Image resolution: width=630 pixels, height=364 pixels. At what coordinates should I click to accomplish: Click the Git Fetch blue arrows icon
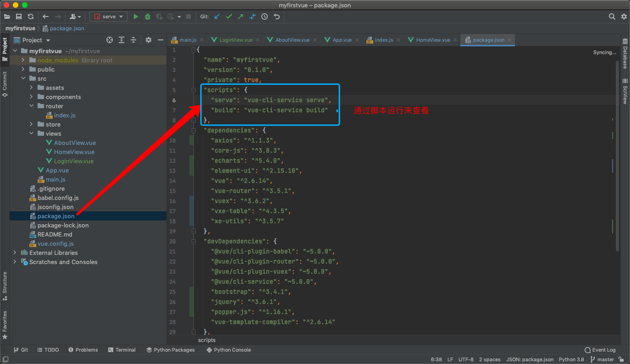(253, 17)
